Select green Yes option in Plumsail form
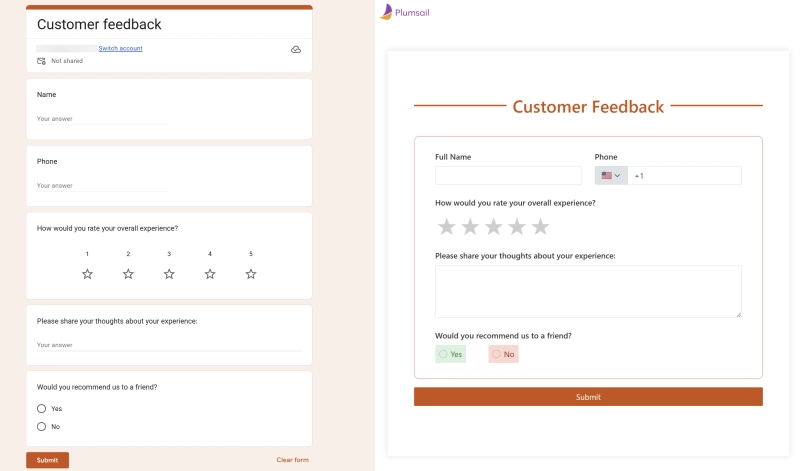 tap(451, 354)
